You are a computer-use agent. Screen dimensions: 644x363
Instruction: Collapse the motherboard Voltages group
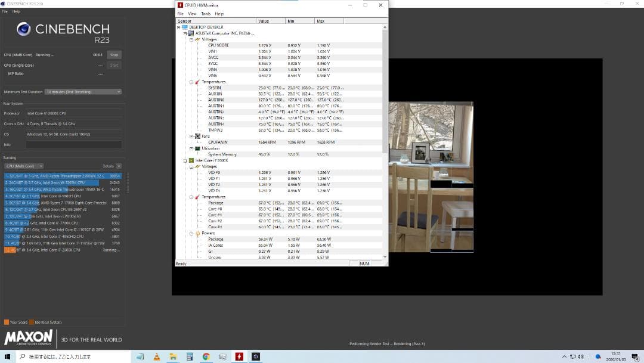pos(191,39)
